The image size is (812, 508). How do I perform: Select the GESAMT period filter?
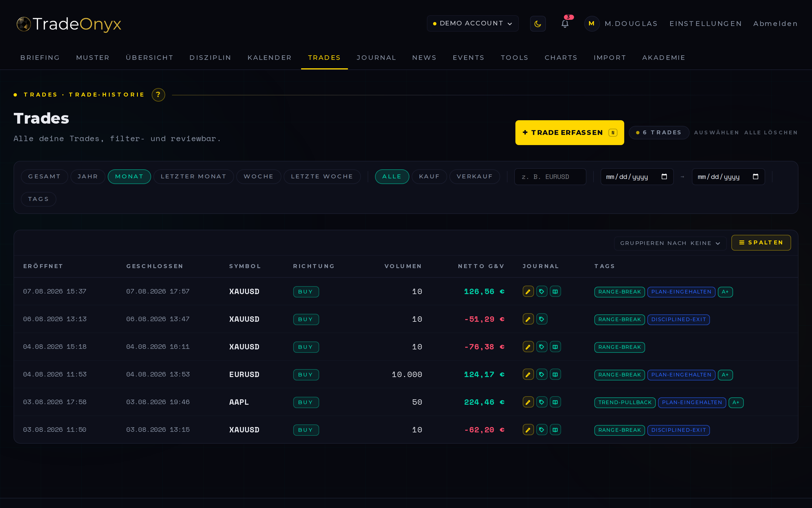pos(44,176)
